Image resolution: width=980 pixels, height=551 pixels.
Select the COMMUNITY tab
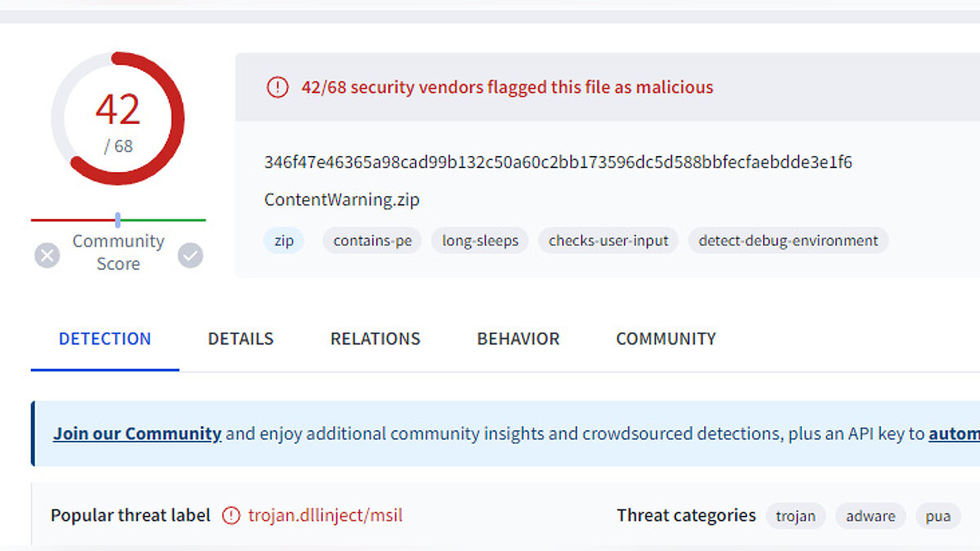(666, 339)
